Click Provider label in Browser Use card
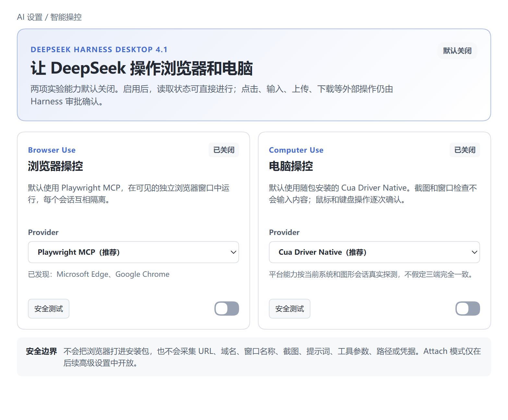The height and width of the screenshot is (420, 508). [x=43, y=232]
